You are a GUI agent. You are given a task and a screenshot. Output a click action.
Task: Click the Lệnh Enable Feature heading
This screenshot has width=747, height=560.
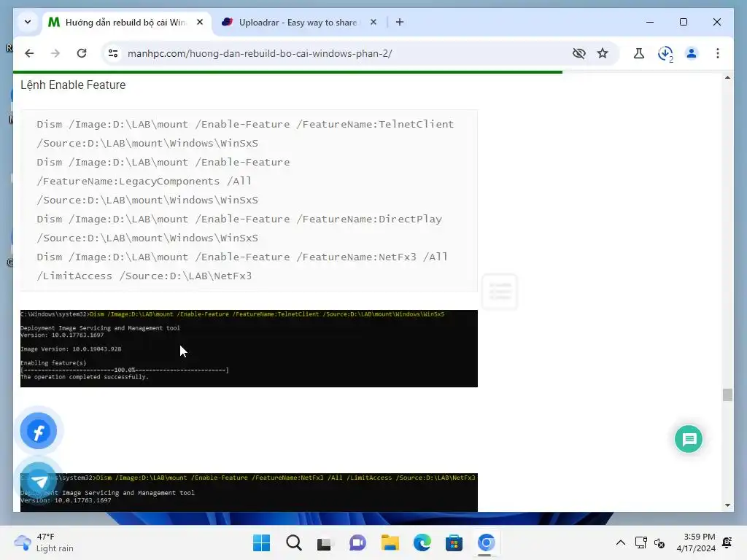[73, 85]
